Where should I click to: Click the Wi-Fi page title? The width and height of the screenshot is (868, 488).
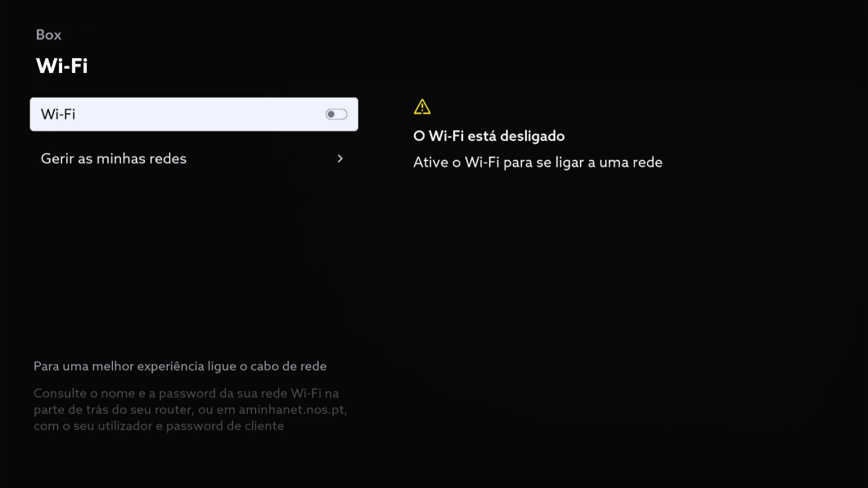[62, 66]
